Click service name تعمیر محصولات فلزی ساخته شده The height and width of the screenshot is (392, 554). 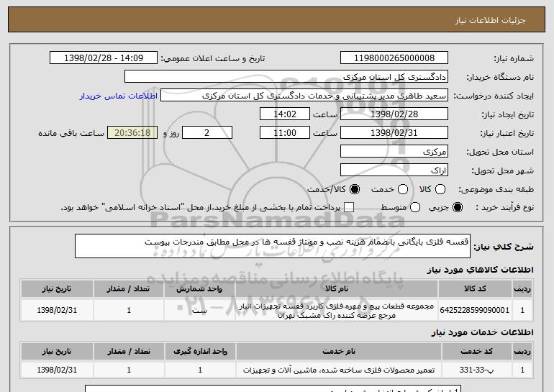point(338,370)
